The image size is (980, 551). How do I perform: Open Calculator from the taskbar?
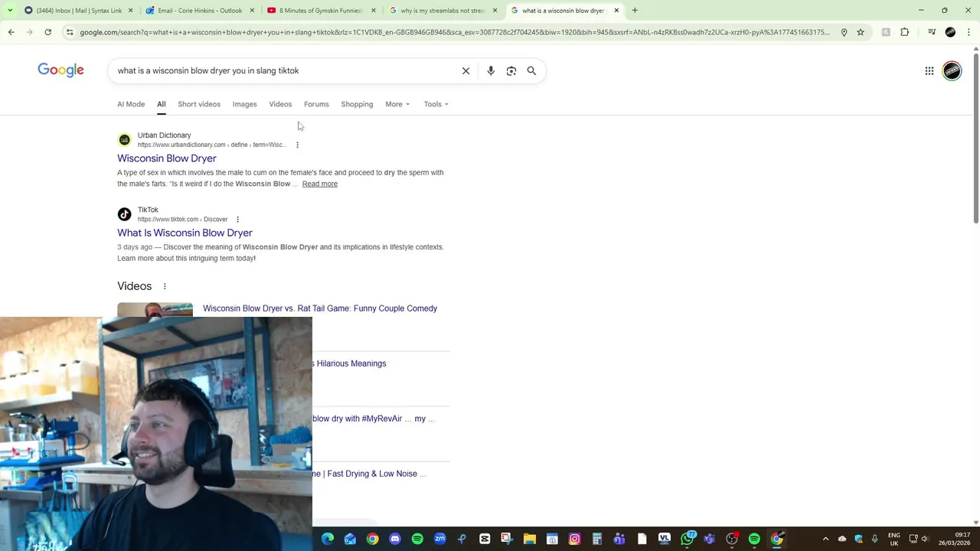pos(597,540)
